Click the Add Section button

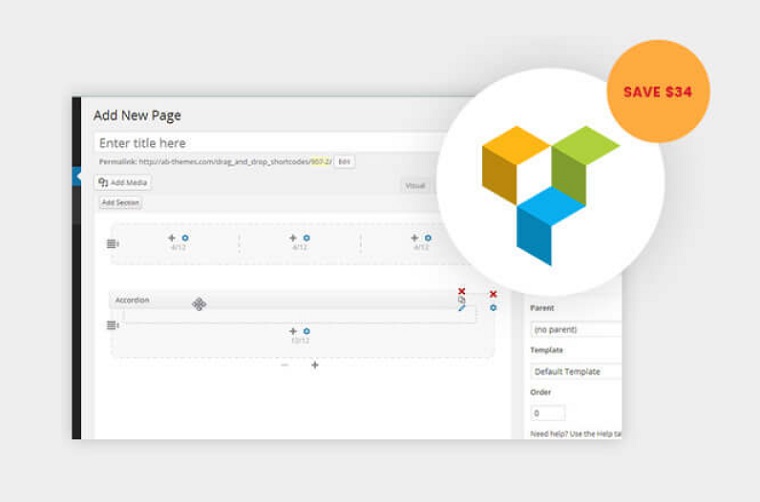120,203
